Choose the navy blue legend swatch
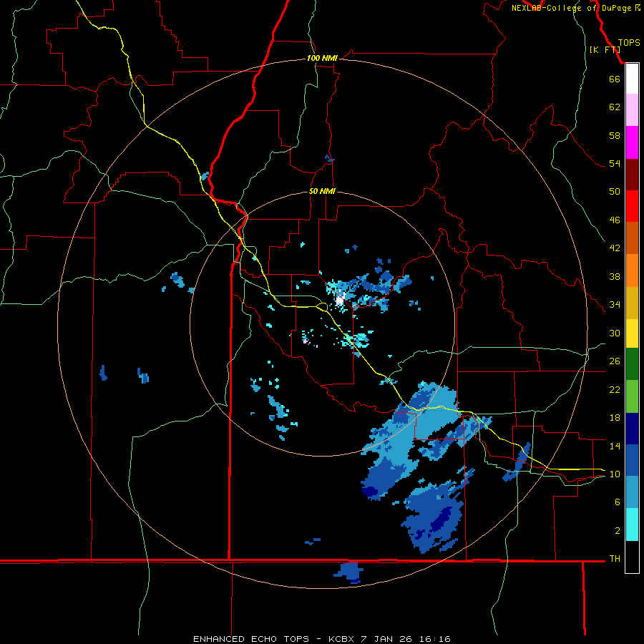 click(x=632, y=429)
